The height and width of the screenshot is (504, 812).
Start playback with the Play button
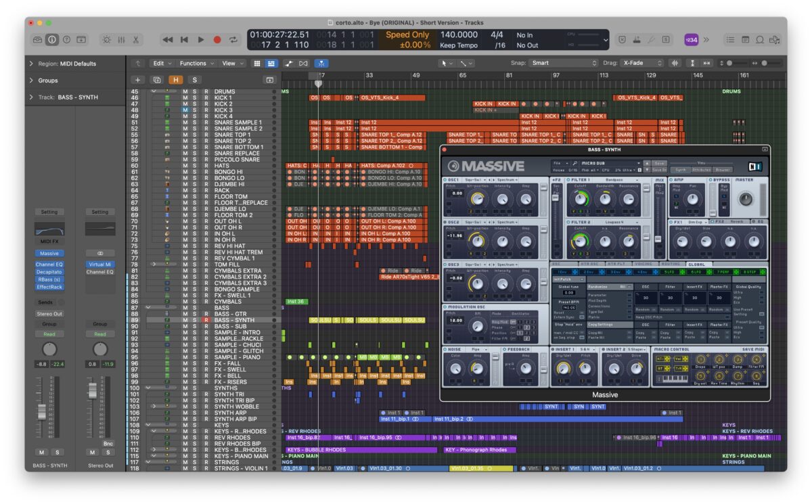201,40
